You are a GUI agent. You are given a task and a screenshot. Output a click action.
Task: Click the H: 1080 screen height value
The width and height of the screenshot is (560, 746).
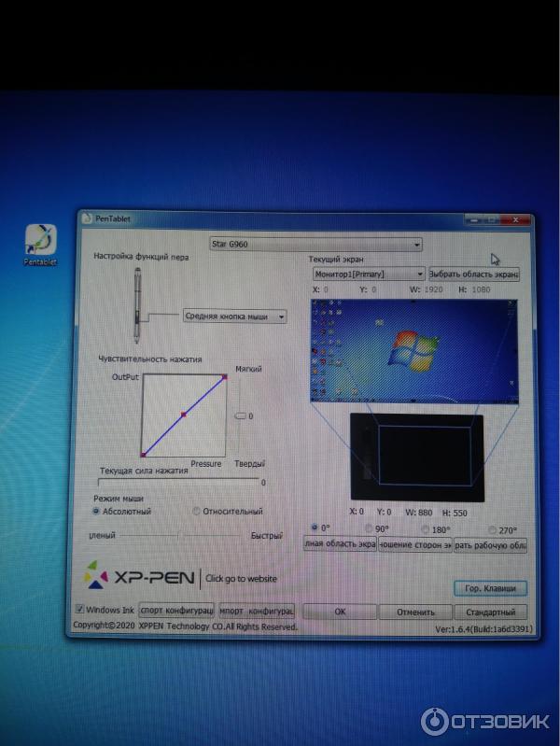pyautogui.click(x=474, y=289)
